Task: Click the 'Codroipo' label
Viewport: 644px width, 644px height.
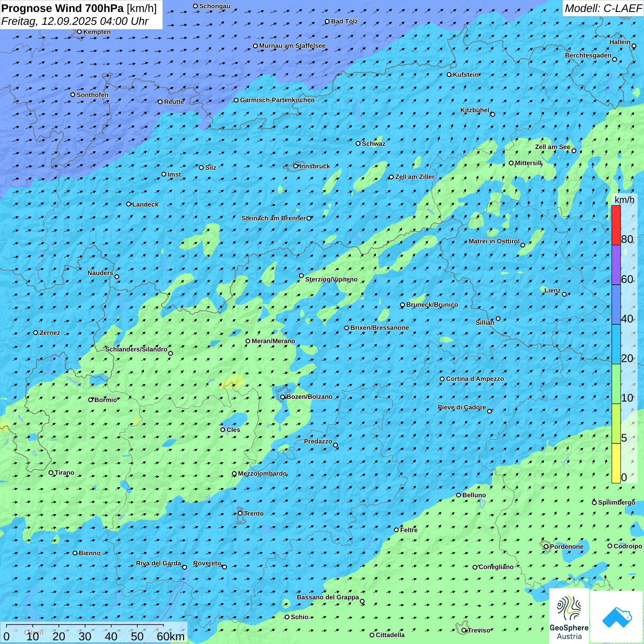Action: coord(628,546)
